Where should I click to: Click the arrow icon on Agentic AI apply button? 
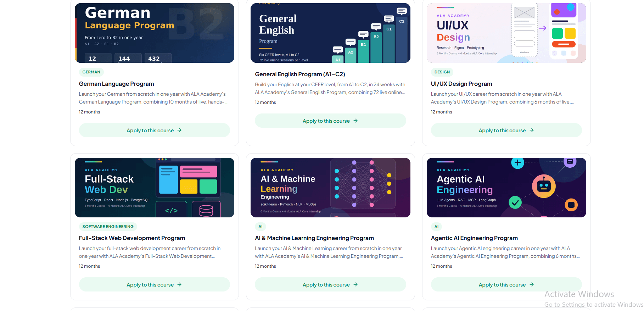(x=532, y=284)
